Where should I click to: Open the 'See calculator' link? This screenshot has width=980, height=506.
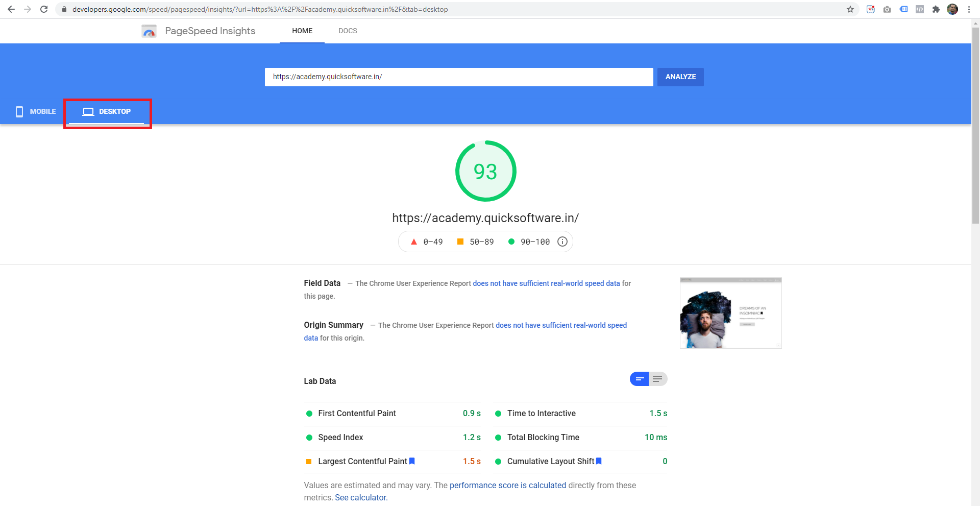(361, 497)
